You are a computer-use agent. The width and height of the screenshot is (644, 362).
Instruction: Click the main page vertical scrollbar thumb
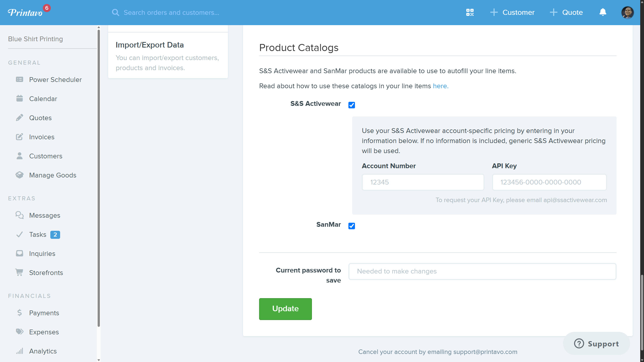tap(642, 313)
